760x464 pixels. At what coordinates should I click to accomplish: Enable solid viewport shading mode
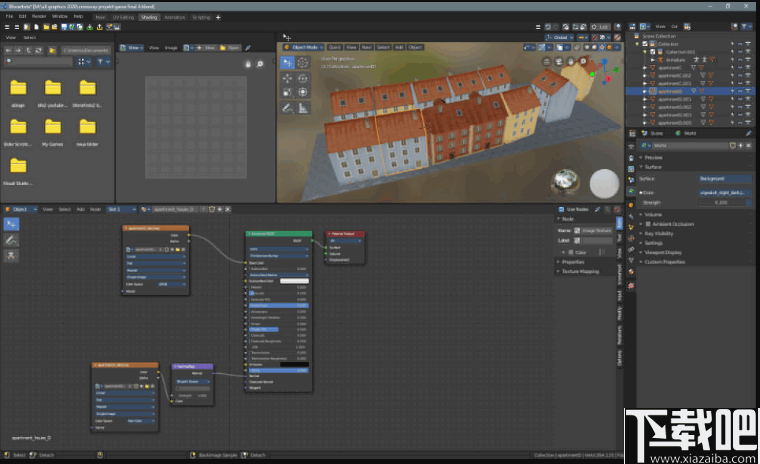point(594,48)
